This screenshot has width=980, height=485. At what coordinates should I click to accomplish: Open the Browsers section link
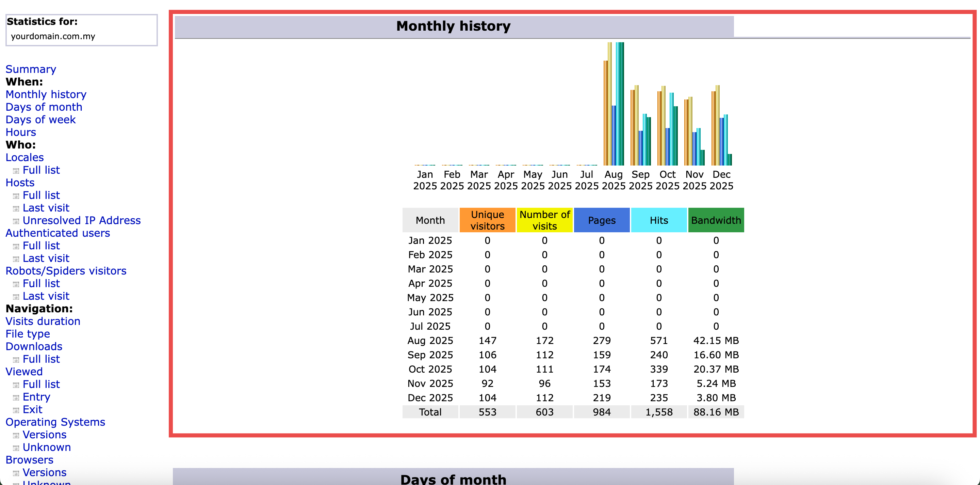coord(30,459)
